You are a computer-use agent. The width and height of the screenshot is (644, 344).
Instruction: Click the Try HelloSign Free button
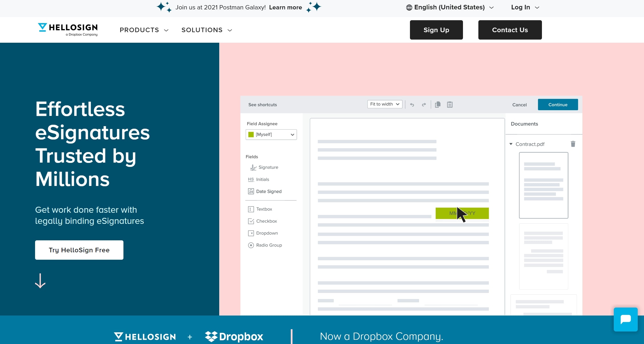(79, 250)
